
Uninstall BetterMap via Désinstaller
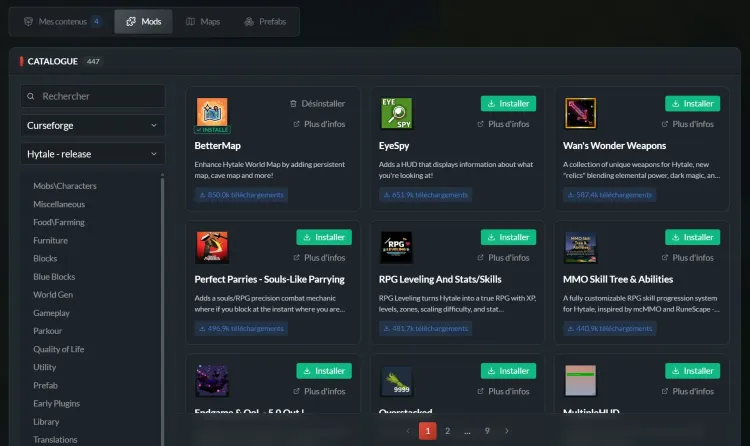pos(317,103)
